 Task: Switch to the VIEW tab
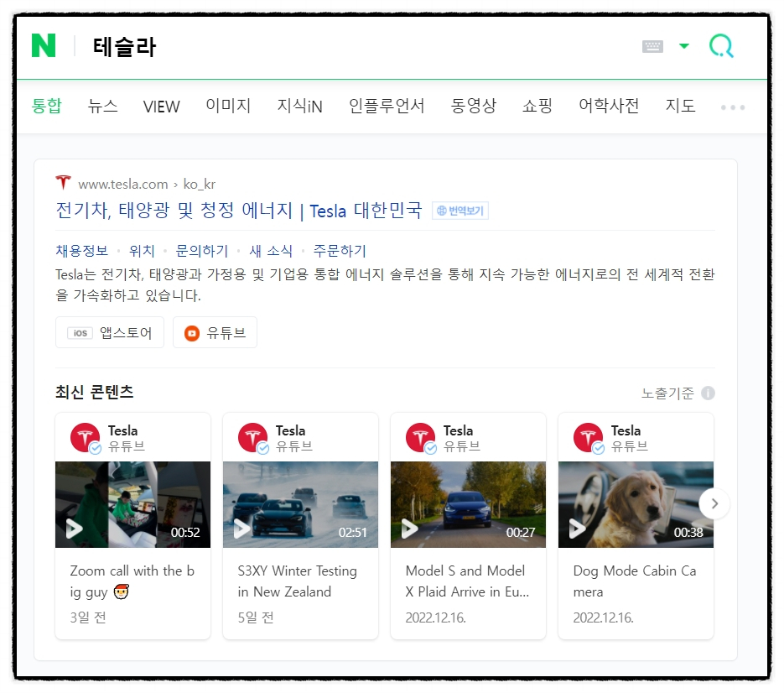pos(161,107)
